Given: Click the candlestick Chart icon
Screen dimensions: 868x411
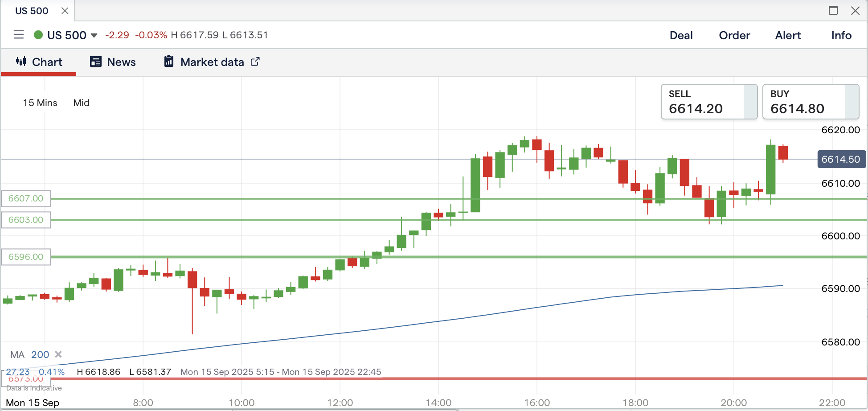Looking at the screenshot, I should 21,62.
